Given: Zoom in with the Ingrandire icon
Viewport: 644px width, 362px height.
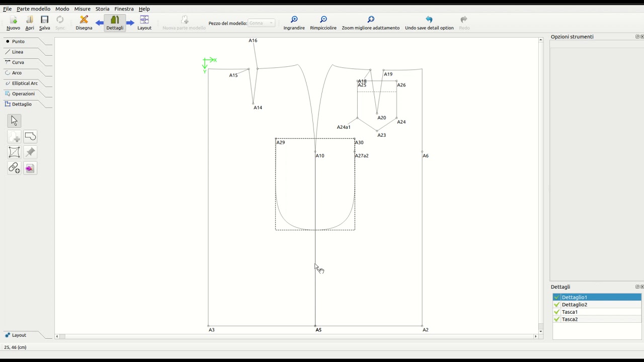Looking at the screenshot, I should [294, 23].
